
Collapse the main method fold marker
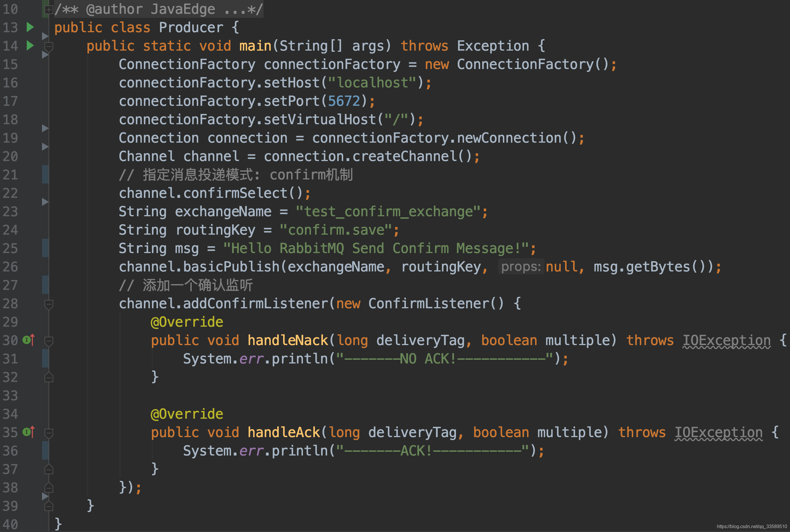(x=49, y=46)
